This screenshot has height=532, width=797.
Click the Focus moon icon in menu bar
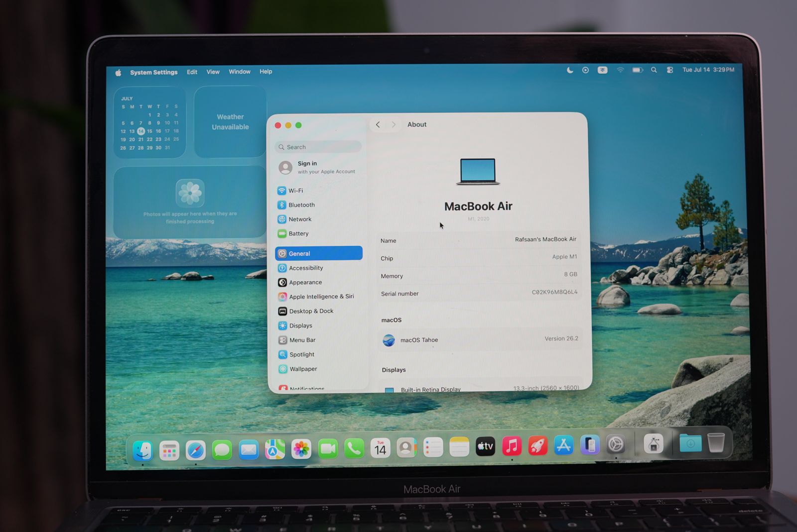pos(570,70)
